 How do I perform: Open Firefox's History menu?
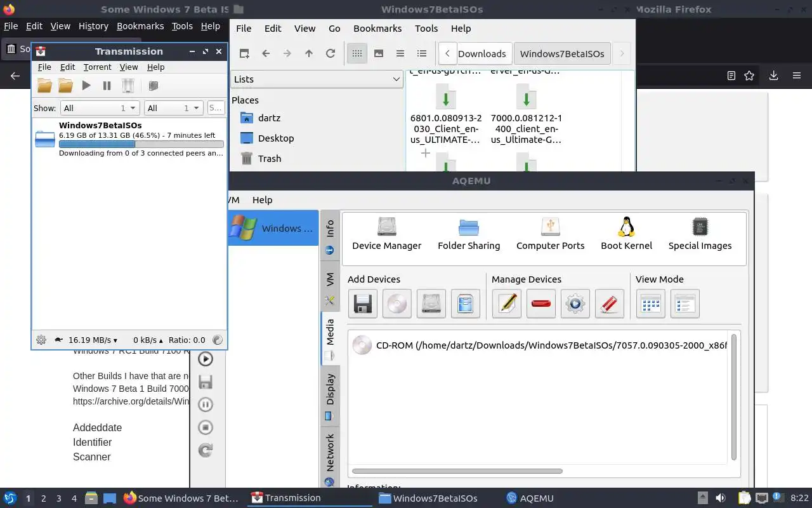93,26
